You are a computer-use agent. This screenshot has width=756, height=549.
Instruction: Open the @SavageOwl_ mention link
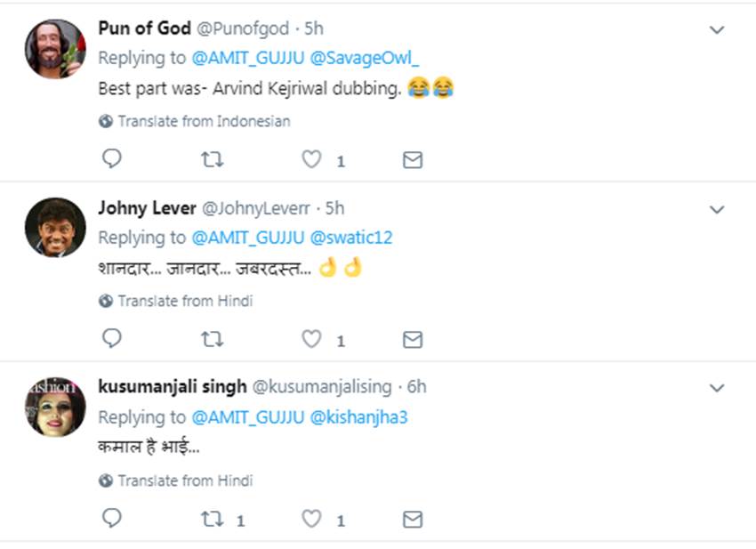(364, 58)
